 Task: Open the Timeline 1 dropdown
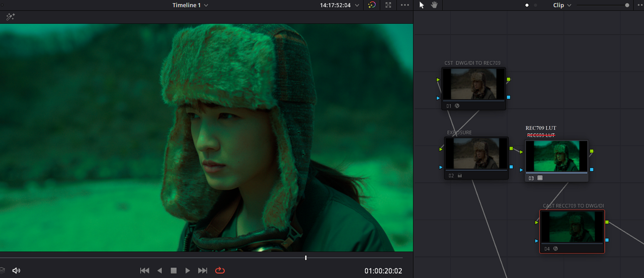190,5
